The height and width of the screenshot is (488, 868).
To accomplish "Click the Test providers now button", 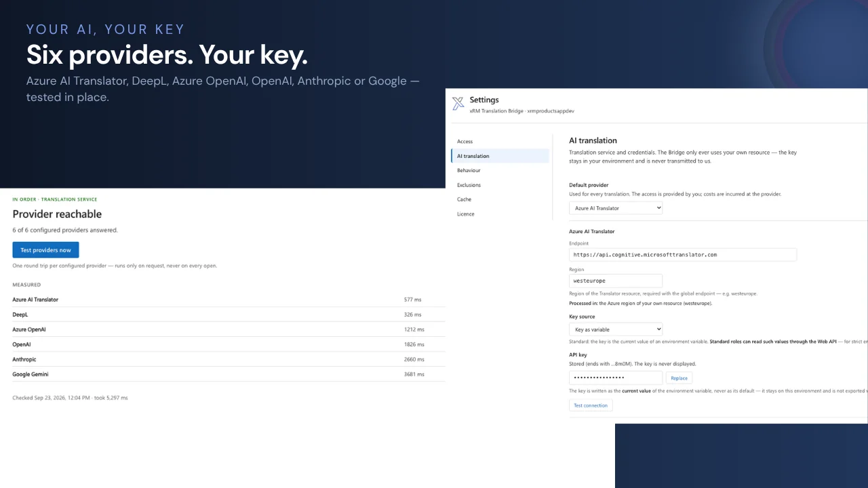I will (45, 250).
